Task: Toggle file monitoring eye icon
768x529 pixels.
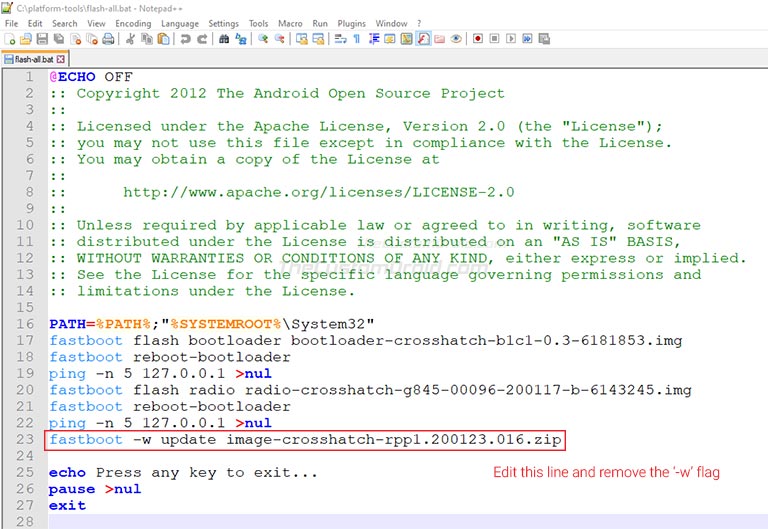Action: (x=456, y=39)
